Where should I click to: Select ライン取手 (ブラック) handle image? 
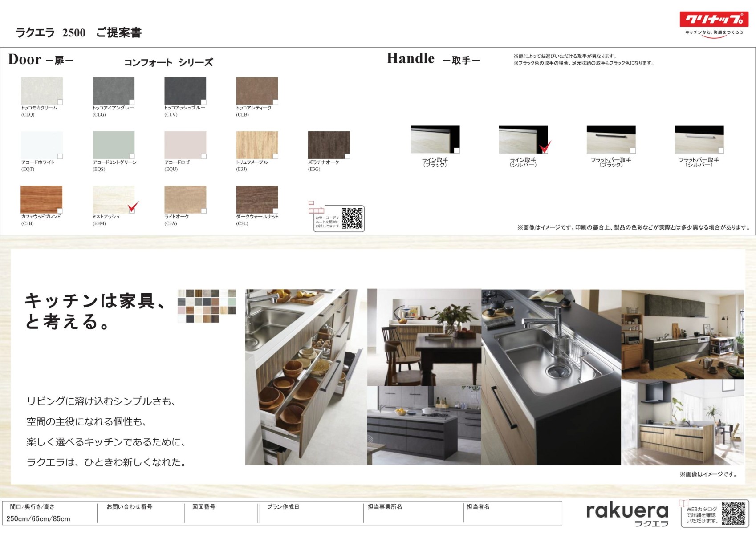(x=435, y=140)
